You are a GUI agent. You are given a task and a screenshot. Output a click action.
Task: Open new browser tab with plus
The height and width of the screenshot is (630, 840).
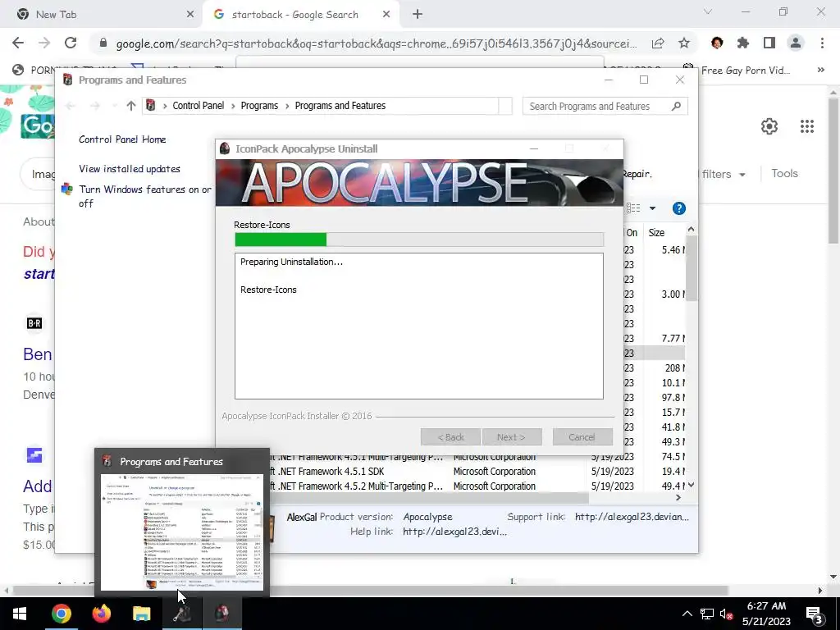coord(418,15)
